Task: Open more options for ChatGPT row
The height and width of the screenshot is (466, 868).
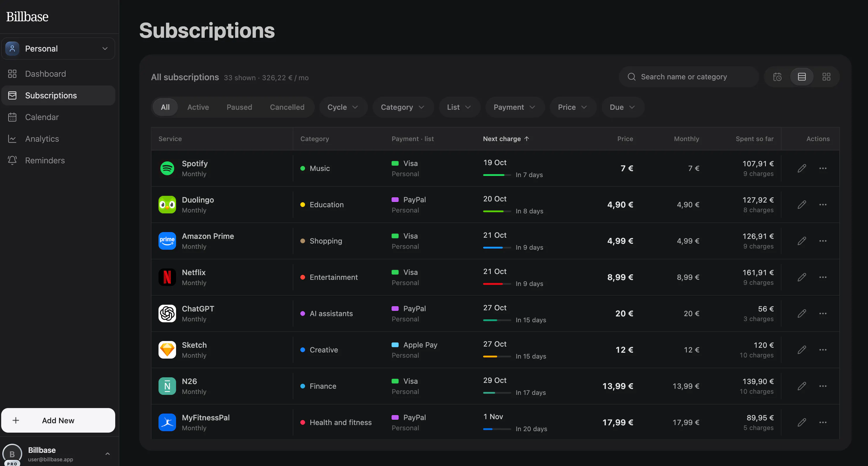Action: pyautogui.click(x=823, y=313)
